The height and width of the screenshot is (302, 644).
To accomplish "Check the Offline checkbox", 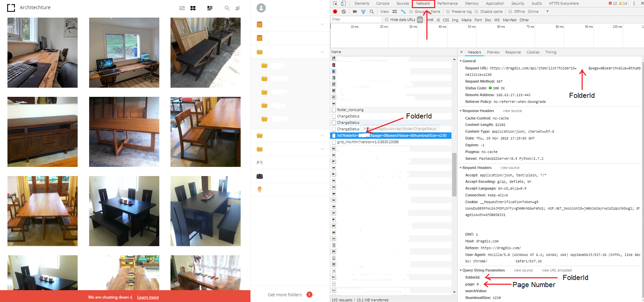I will (x=510, y=12).
